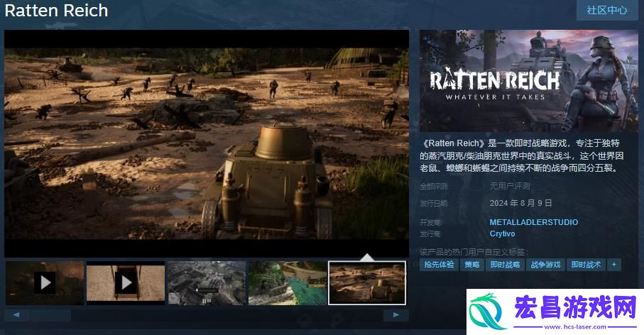This screenshot has width=644, height=335.
Task: Select the aerial battlefield screenshot thumbnail
Action: tap(207, 283)
